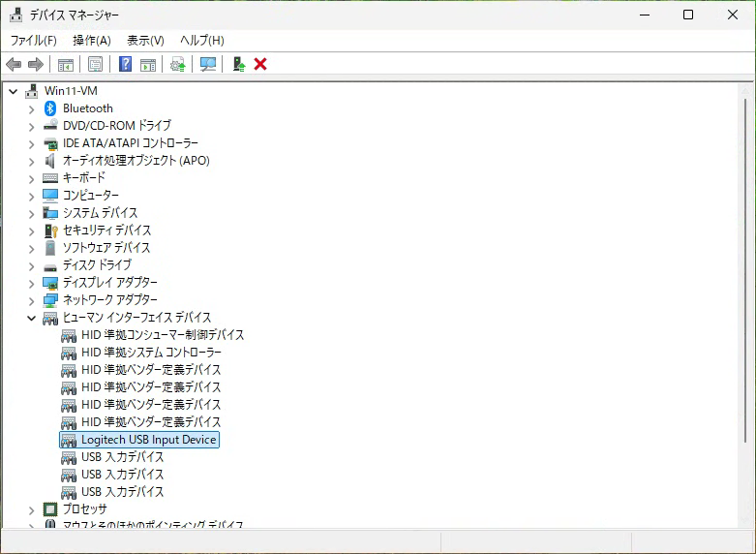Expand the ディスプレイ アダプター chevron
This screenshot has height=554, width=756.
pos(31,283)
